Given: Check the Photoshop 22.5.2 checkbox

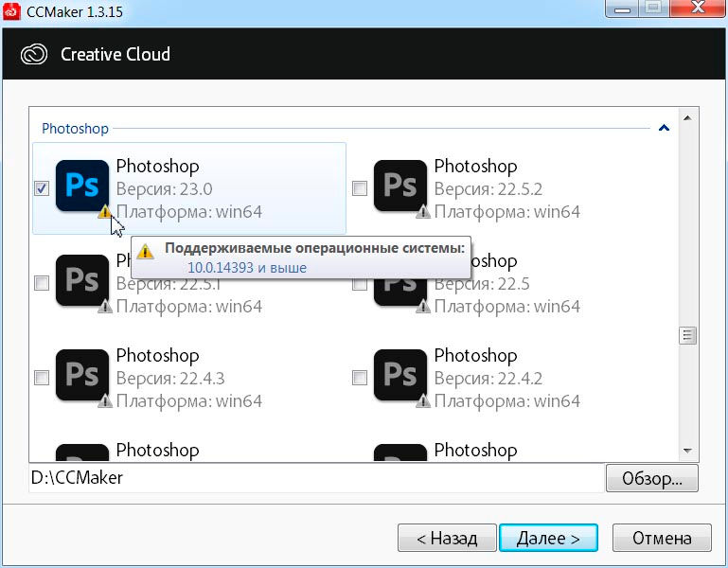Looking at the screenshot, I should (360, 188).
